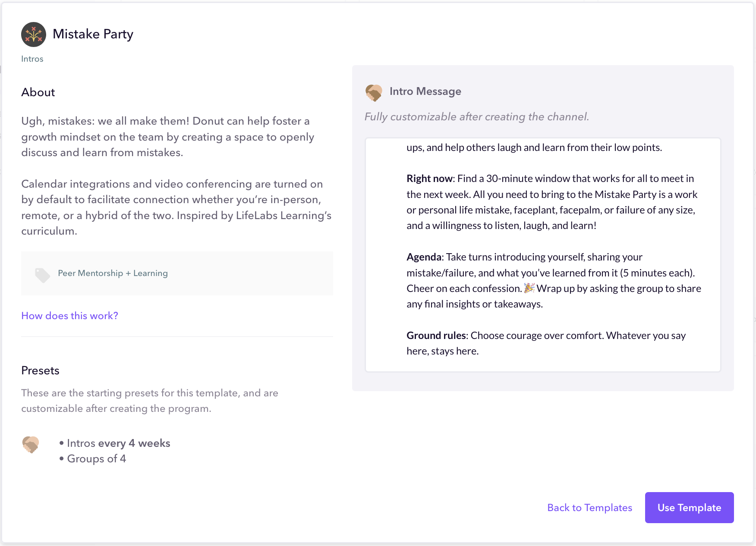Click inside the intro message preview box
Viewport: 756px width, 546px height.
pyautogui.click(x=543, y=254)
